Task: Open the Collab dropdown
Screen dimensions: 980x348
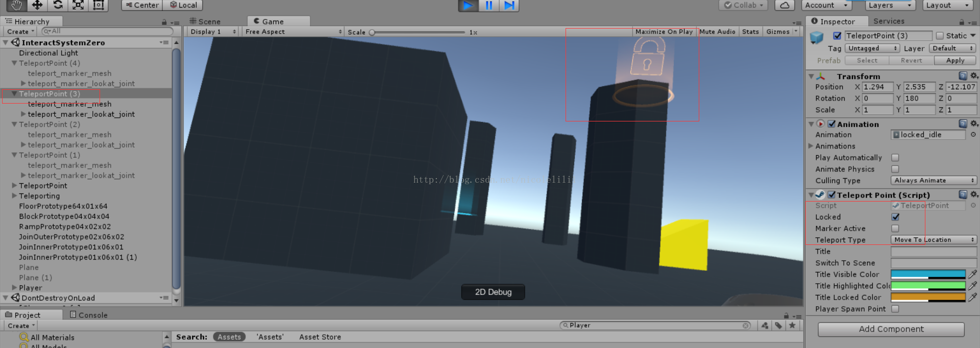Action: (x=744, y=5)
